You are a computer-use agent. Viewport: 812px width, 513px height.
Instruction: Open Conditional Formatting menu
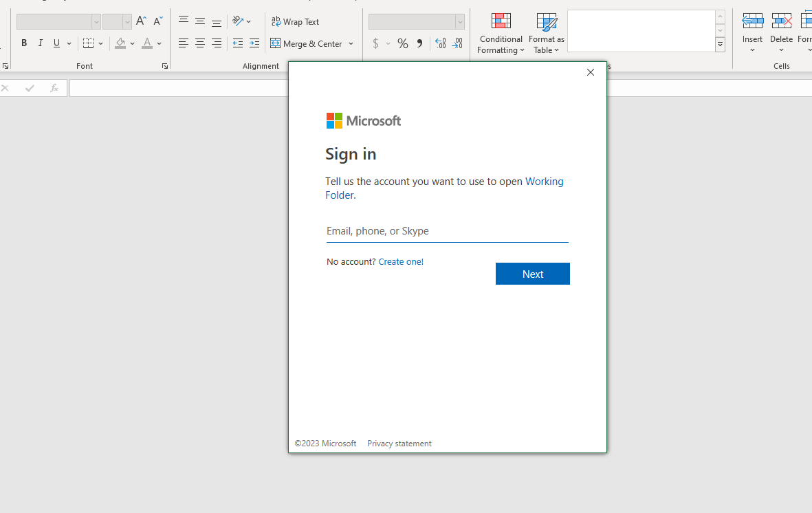[501, 33]
